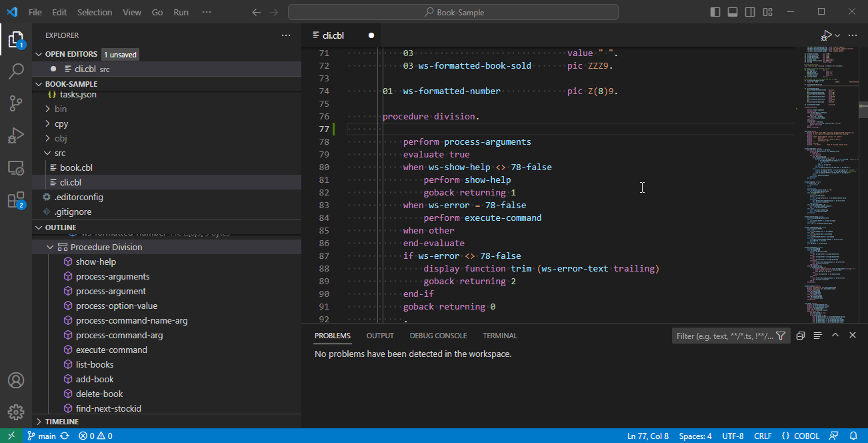
Task: Switch to the Output tab
Action: tap(380, 336)
